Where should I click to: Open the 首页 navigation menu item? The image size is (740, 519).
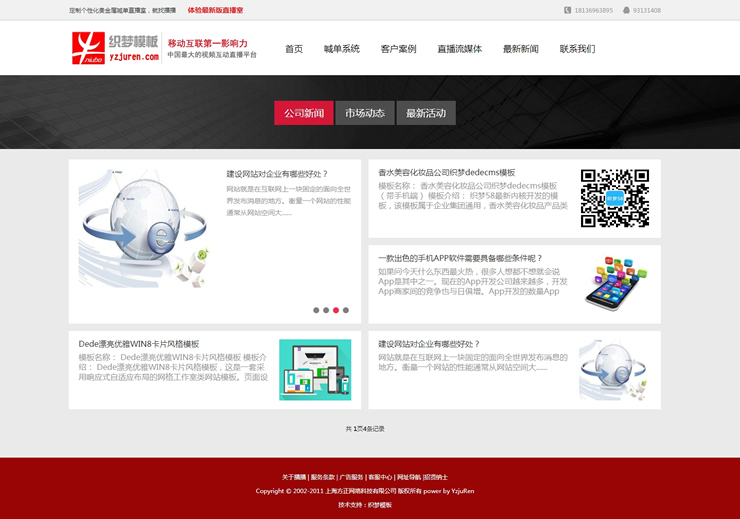pyautogui.click(x=294, y=49)
